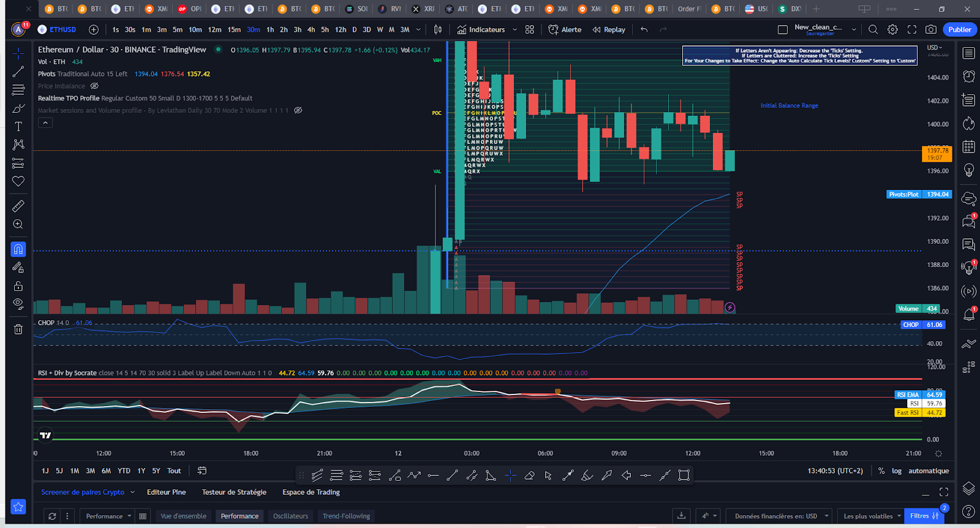Viewport: 980px width, 528px height.
Task: Switch to the 1h timeframe
Action: pyautogui.click(x=270, y=29)
